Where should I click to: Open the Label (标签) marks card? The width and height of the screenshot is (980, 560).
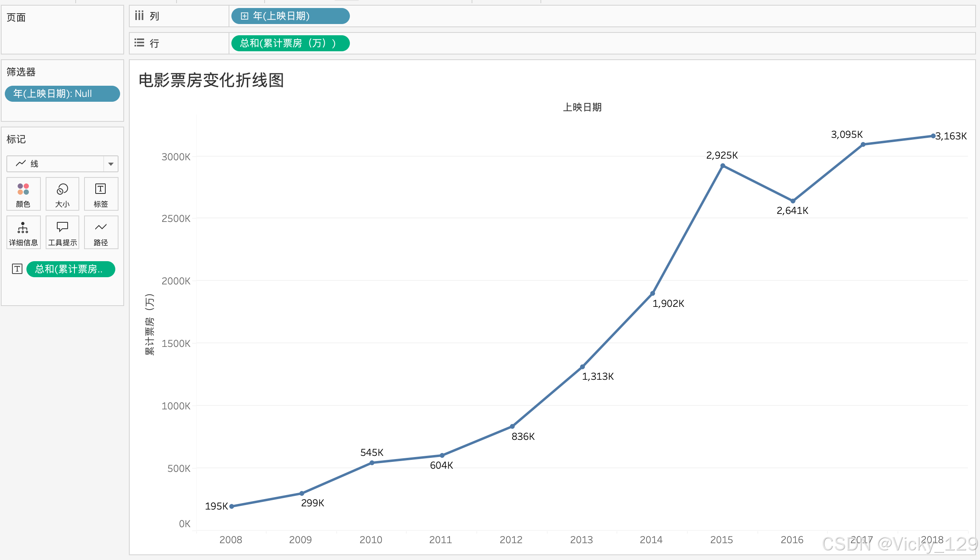(x=100, y=194)
